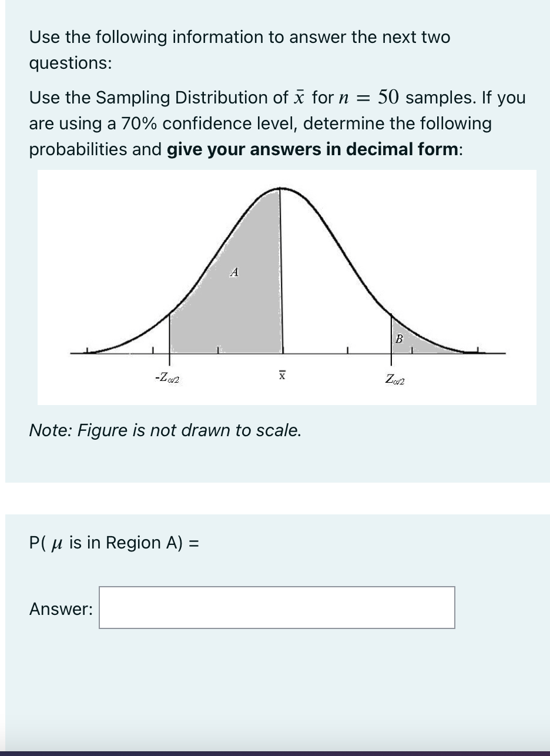Image resolution: width=550 pixels, height=756 pixels.
Task: Click the 'P( μ is in Region A) =' prompt
Action: click(x=114, y=542)
